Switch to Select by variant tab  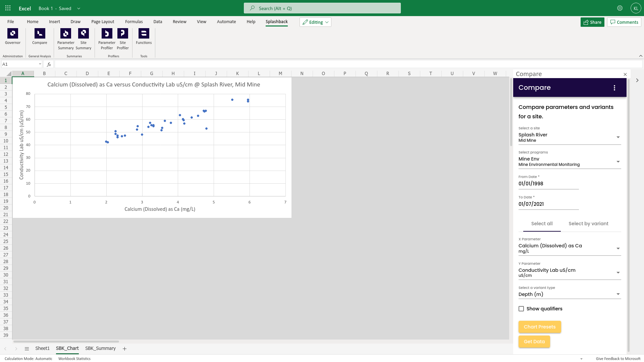click(589, 223)
